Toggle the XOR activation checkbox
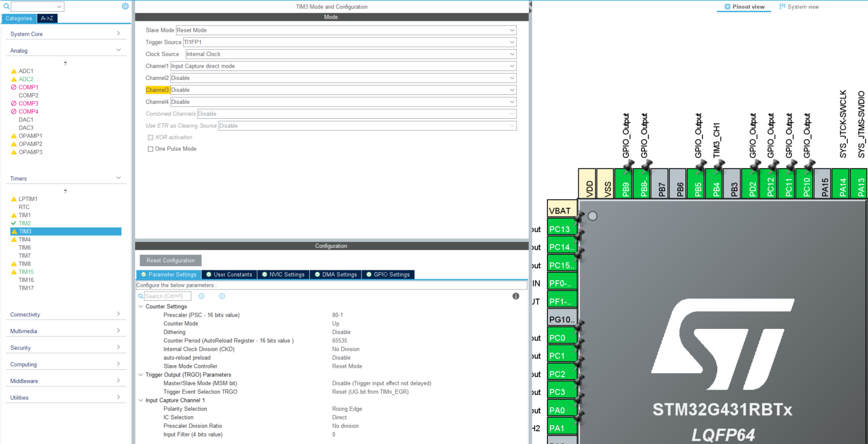The height and width of the screenshot is (444, 868). pyautogui.click(x=150, y=138)
